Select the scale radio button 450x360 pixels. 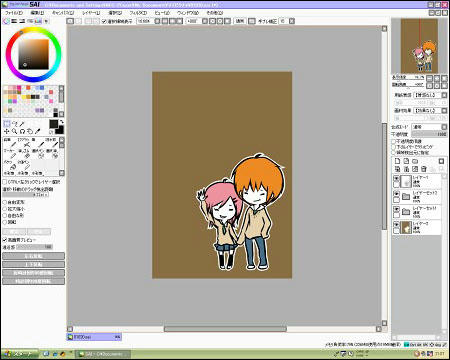(5, 209)
